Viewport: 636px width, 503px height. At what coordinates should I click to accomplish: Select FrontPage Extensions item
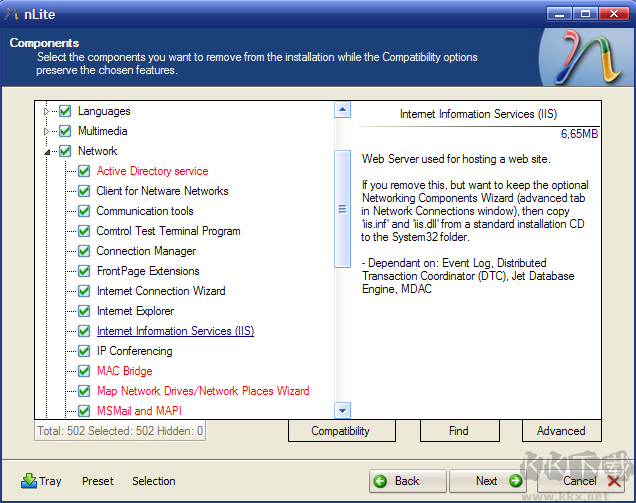pyautogui.click(x=148, y=271)
